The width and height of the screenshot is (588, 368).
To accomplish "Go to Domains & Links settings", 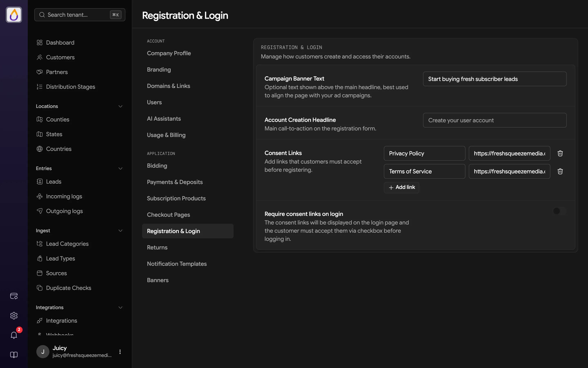I will (x=188, y=86).
